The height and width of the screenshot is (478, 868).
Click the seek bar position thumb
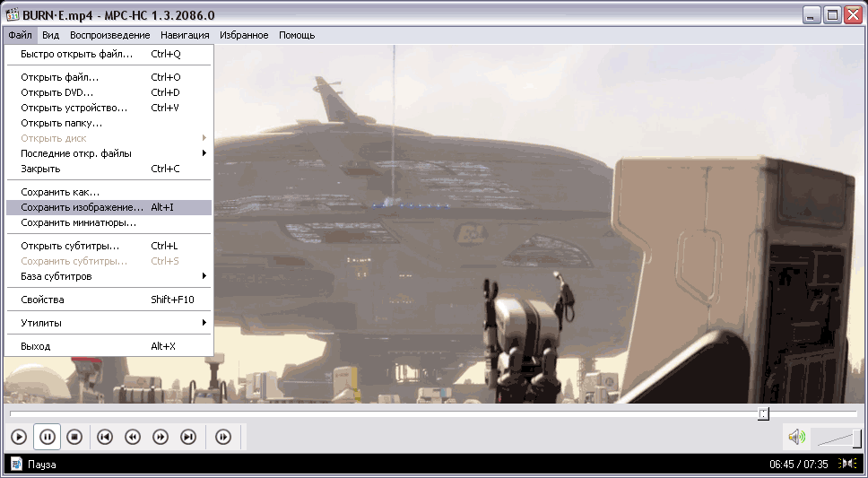coord(763,413)
